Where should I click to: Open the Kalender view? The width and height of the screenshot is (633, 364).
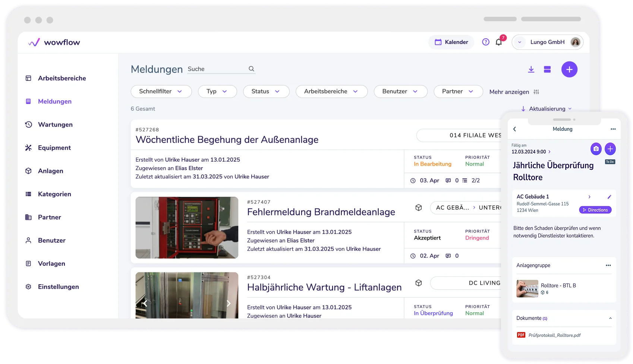pos(451,42)
